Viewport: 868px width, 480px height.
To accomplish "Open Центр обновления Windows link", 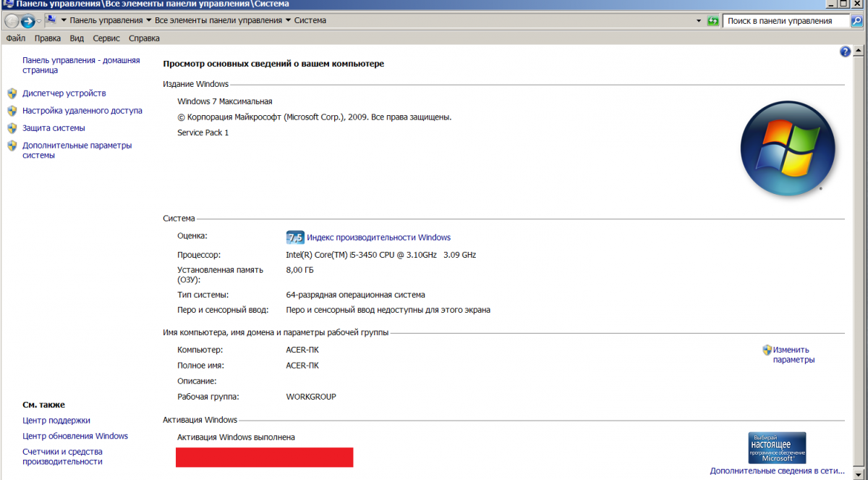I will [x=75, y=437].
